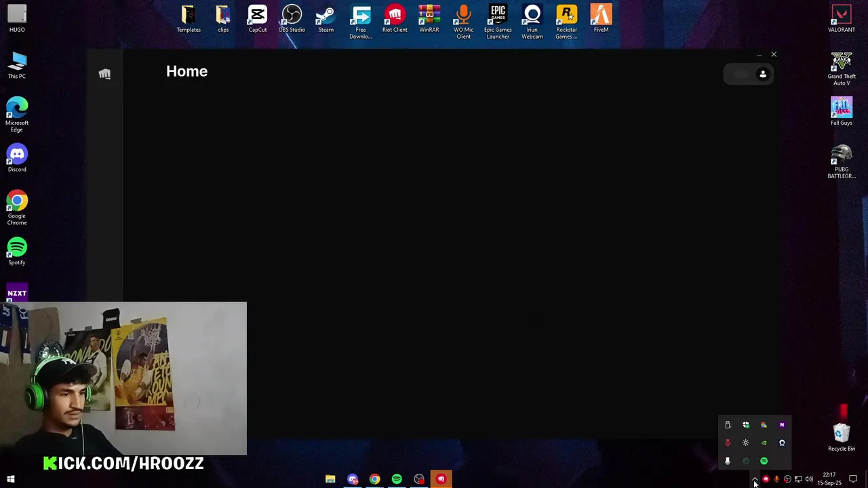Click the colorful blocks tray icon
The width and height of the screenshot is (868, 488).
click(764, 425)
